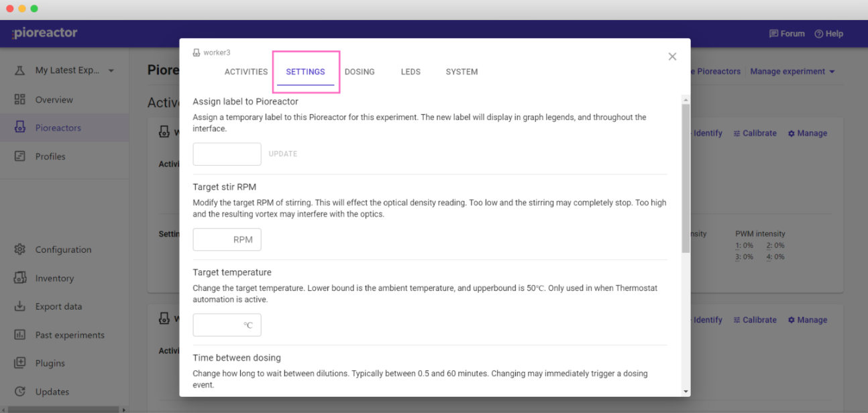Click the Configuration gear icon
The height and width of the screenshot is (413, 868).
[x=20, y=249]
